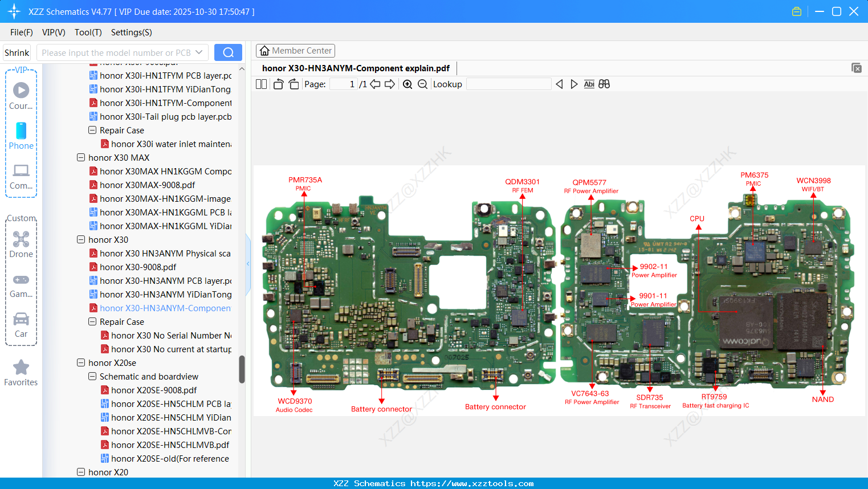Click the Lookup label button
This screenshot has width=868, height=489.
click(447, 84)
